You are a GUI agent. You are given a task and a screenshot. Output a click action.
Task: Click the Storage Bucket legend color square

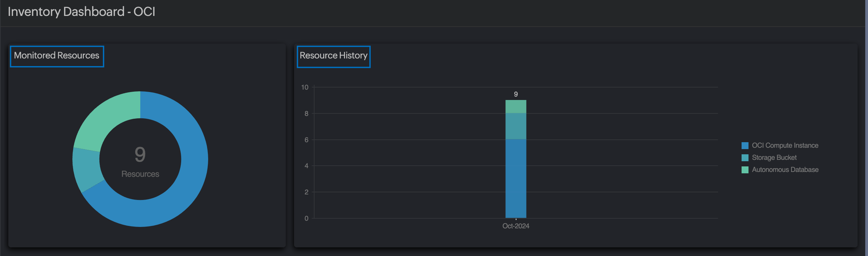pos(745,158)
